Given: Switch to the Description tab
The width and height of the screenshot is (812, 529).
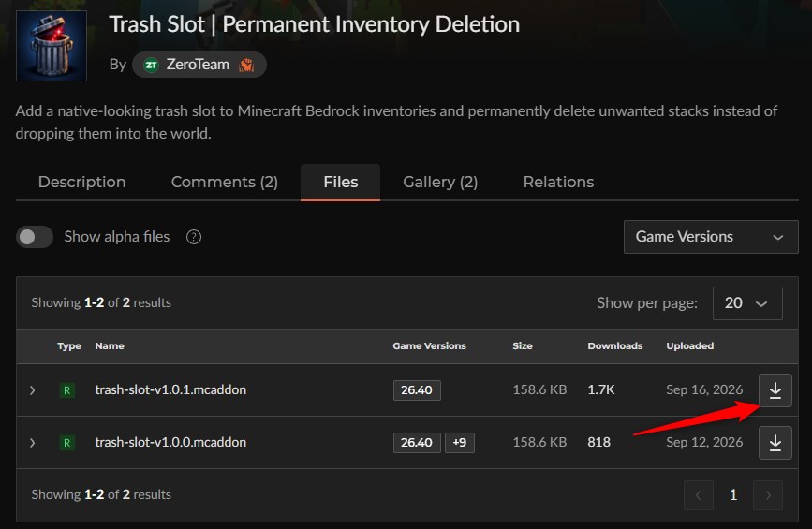Looking at the screenshot, I should click(81, 183).
